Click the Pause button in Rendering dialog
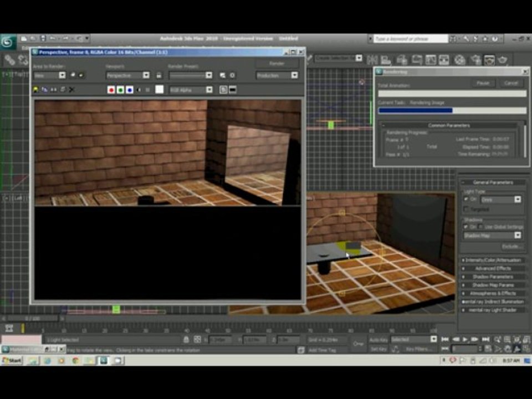Image resolution: width=532 pixels, height=399 pixels. pyautogui.click(x=483, y=83)
